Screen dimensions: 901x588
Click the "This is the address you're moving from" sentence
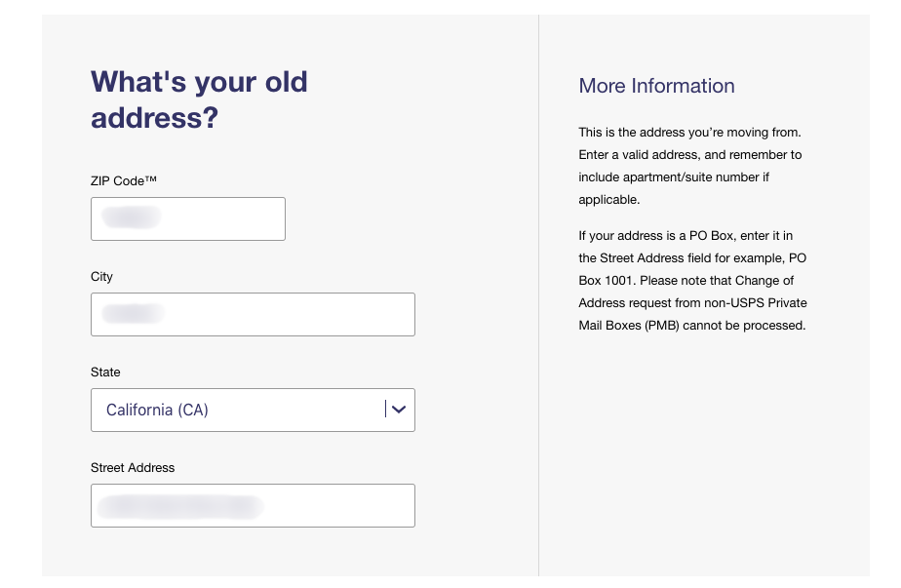click(689, 133)
